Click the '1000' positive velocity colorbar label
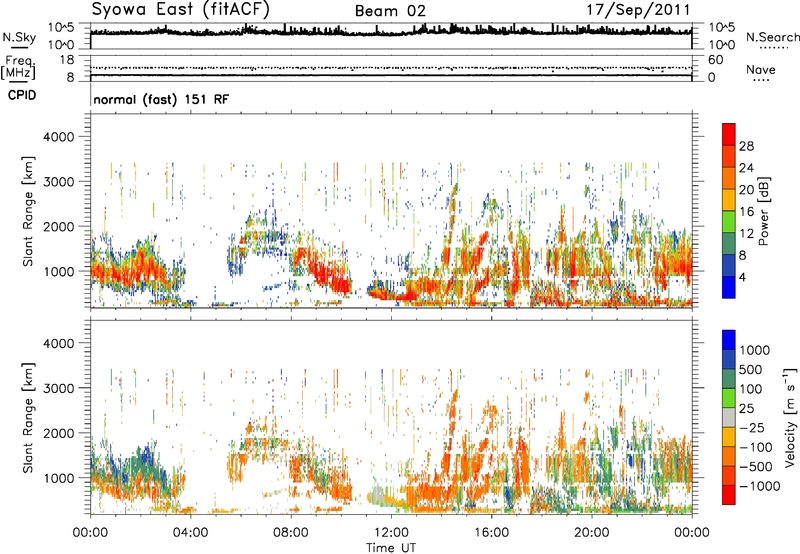 [754, 350]
